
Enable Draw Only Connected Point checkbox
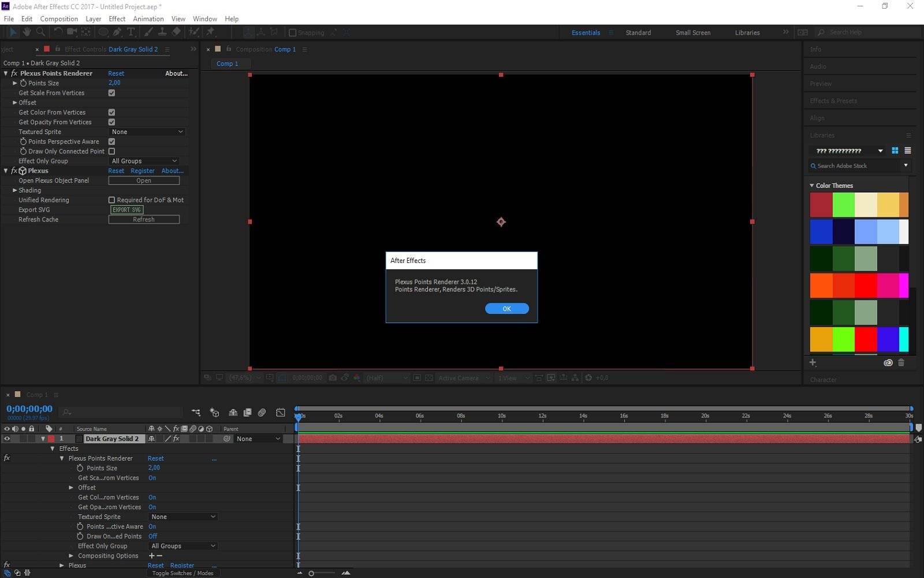tap(111, 151)
